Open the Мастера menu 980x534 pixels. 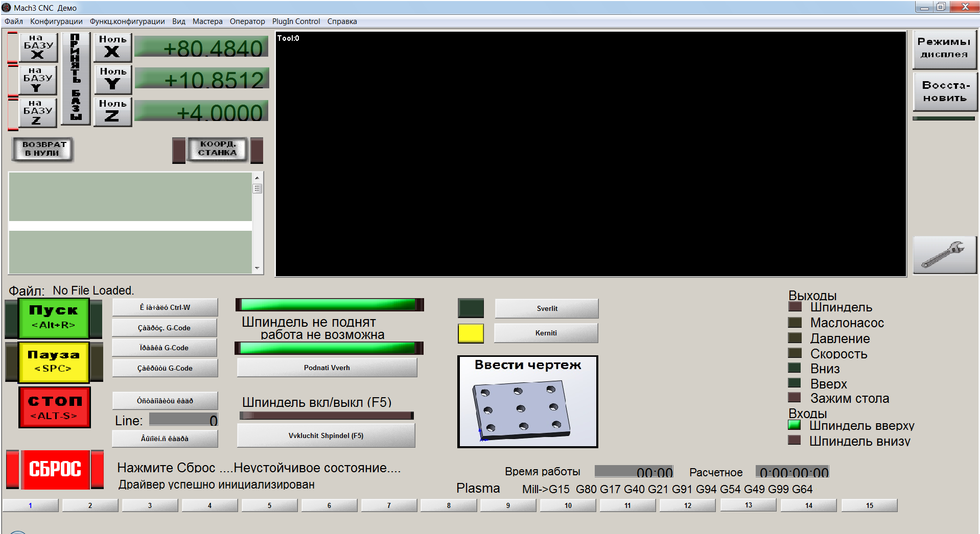click(x=207, y=21)
